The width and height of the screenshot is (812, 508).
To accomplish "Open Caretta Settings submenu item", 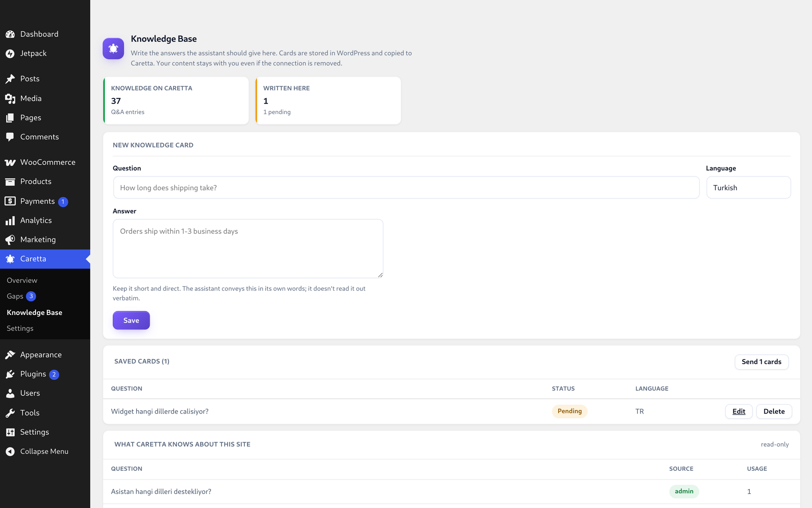I will click(x=20, y=329).
